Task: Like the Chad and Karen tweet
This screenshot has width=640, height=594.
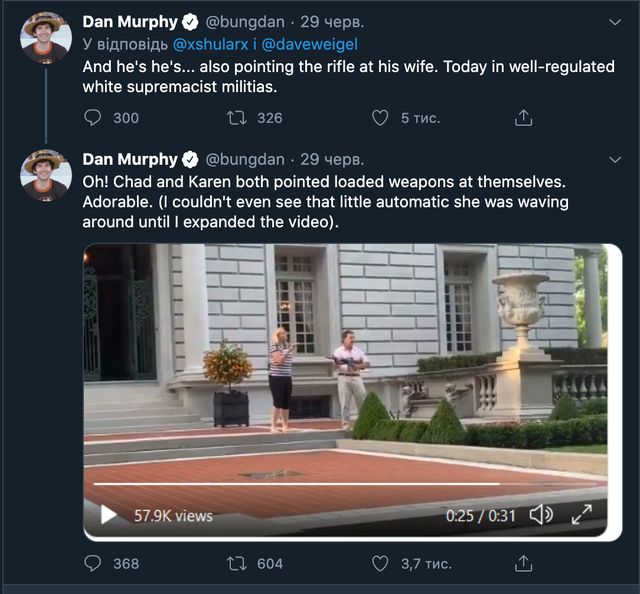Action: pos(380,564)
